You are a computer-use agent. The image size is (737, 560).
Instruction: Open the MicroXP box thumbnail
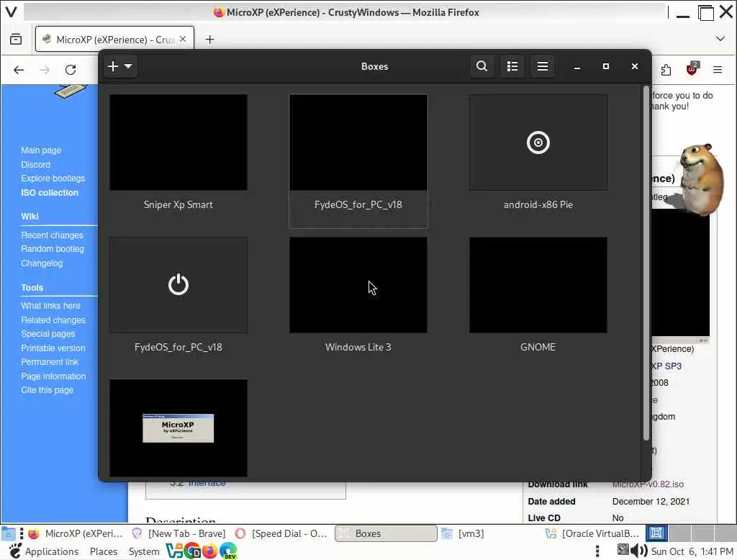[x=178, y=428]
